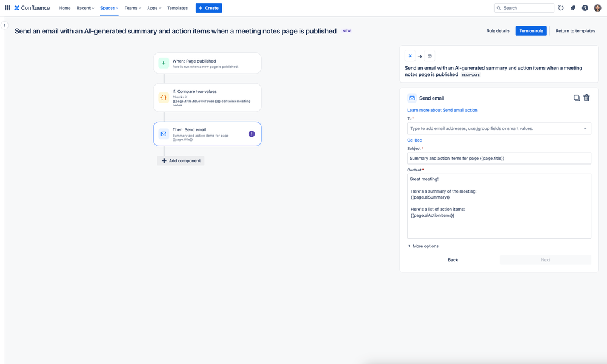Screen dimensions: 607x364
Task: Delete the Send email component via trash icon
Action: click(586, 98)
